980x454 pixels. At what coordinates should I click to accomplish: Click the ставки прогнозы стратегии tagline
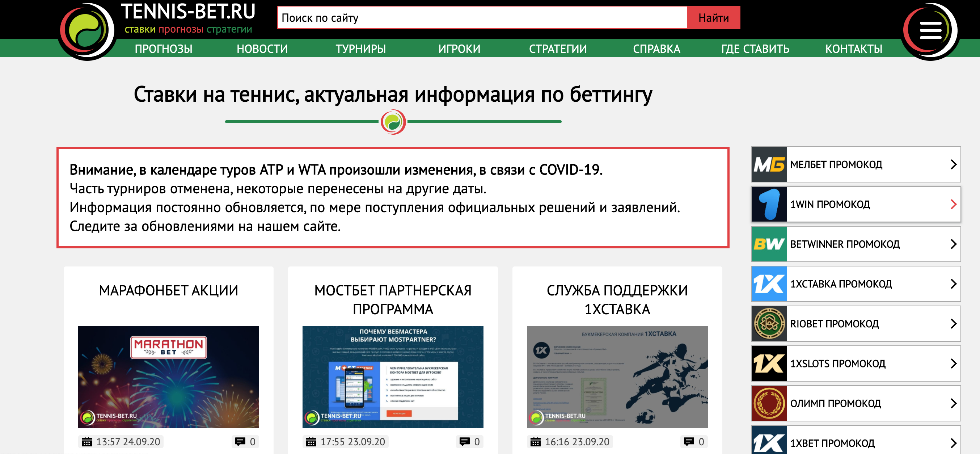[188, 29]
